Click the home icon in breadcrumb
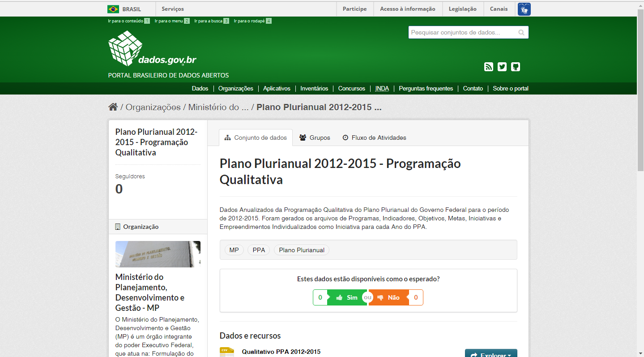 (113, 107)
